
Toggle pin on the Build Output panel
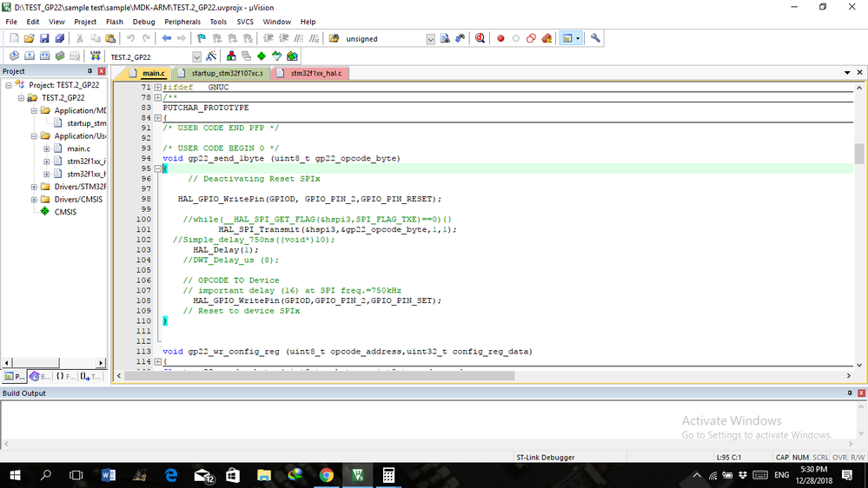(x=850, y=393)
